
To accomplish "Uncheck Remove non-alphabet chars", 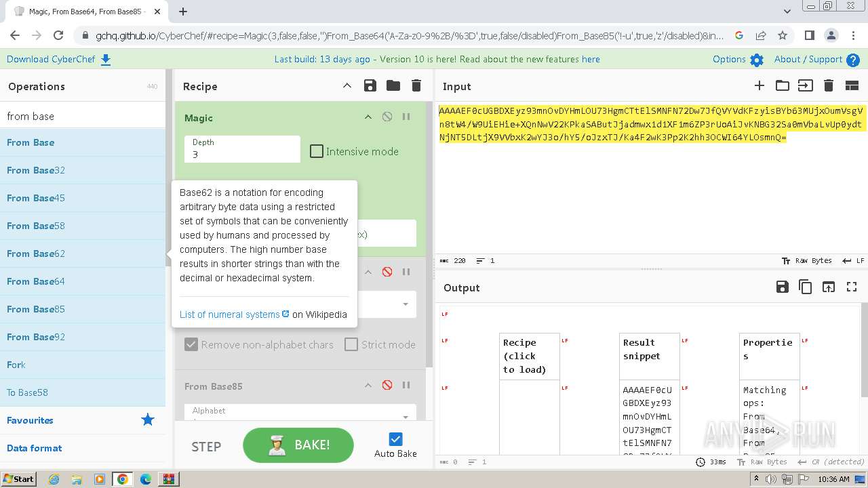I will click(x=191, y=344).
